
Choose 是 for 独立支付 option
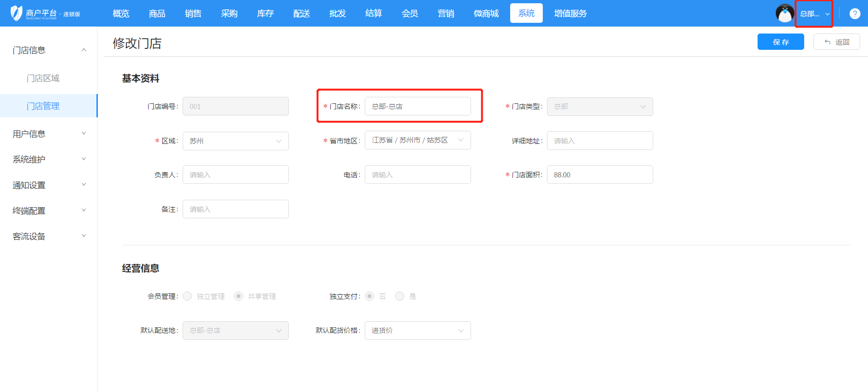pos(400,297)
